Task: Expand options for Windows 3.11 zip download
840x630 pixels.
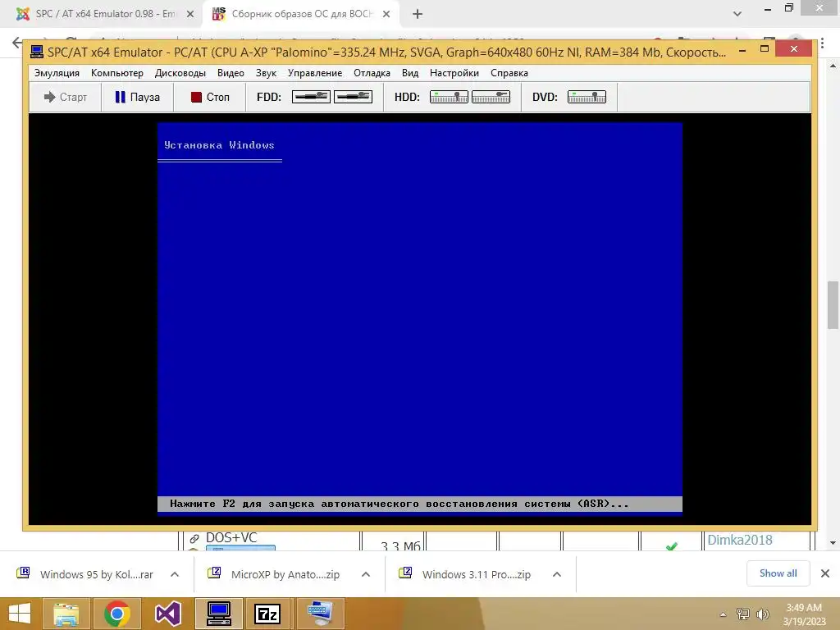Action: [x=557, y=574]
